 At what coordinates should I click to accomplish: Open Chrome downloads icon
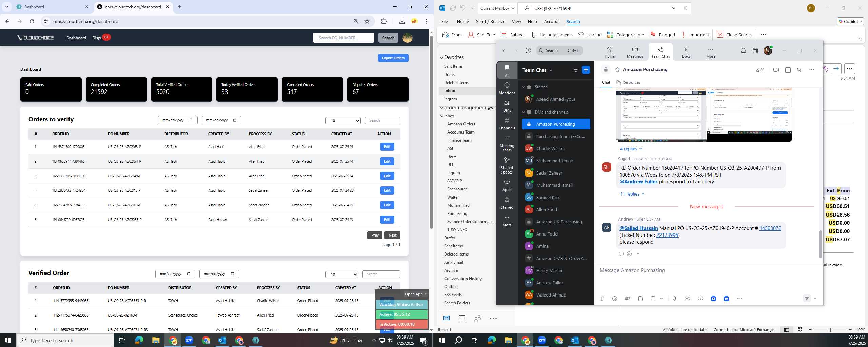[x=402, y=21]
